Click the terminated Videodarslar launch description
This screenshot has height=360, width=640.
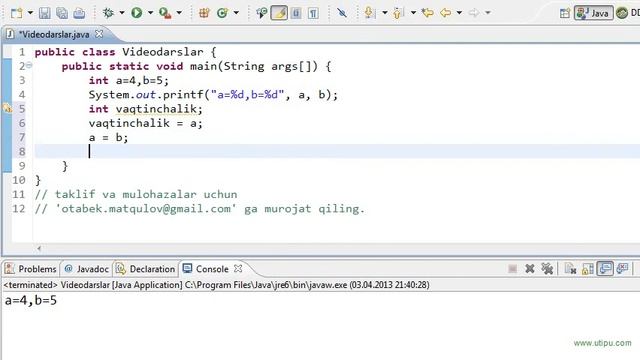point(216,285)
